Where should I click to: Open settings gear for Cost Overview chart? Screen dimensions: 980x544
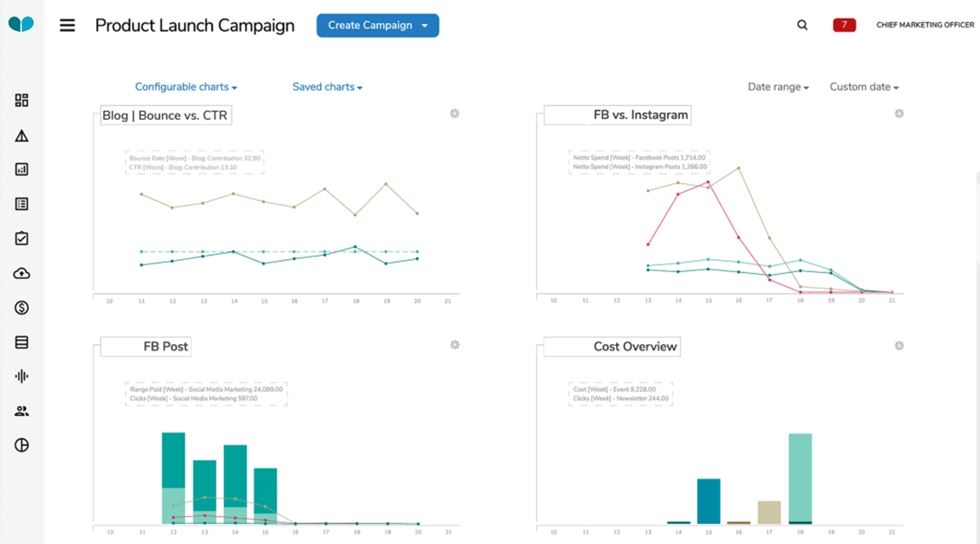pyautogui.click(x=899, y=346)
